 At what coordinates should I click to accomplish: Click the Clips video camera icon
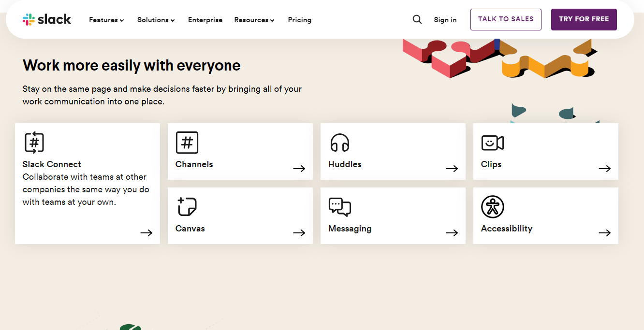click(493, 143)
